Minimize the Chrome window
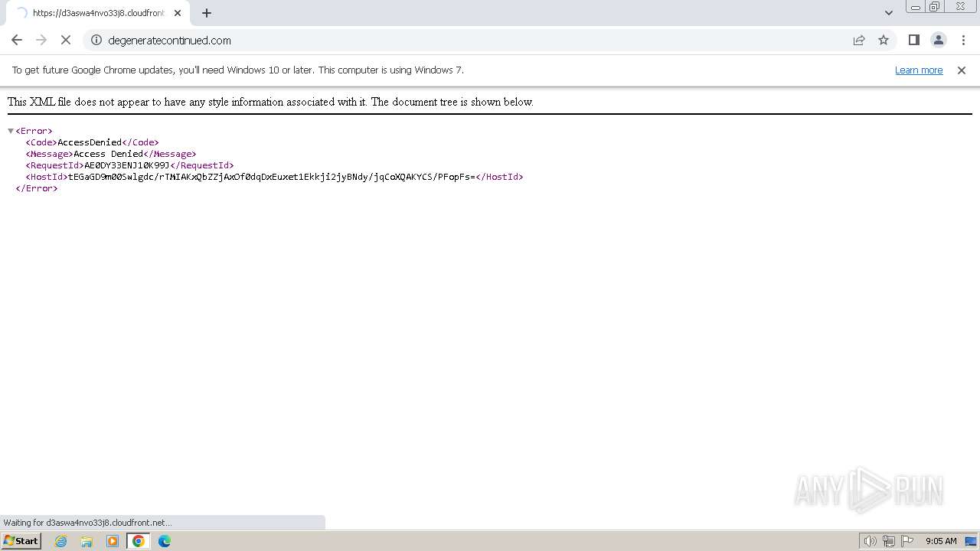 point(915,7)
